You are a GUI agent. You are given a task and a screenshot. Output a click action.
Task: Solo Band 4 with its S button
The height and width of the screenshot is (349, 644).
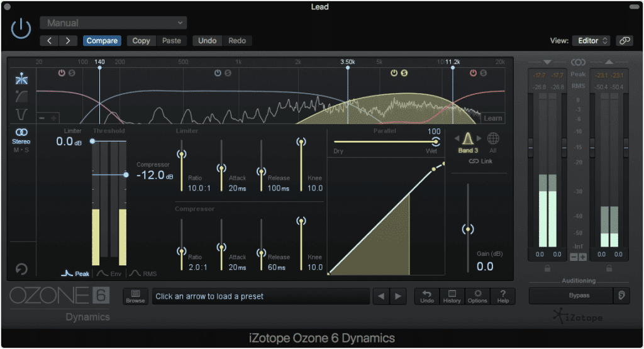484,73
